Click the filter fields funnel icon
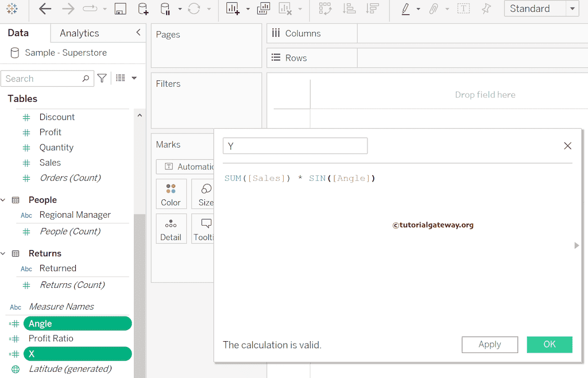This screenshot has height=378, width=588. [x=102, y=78]
